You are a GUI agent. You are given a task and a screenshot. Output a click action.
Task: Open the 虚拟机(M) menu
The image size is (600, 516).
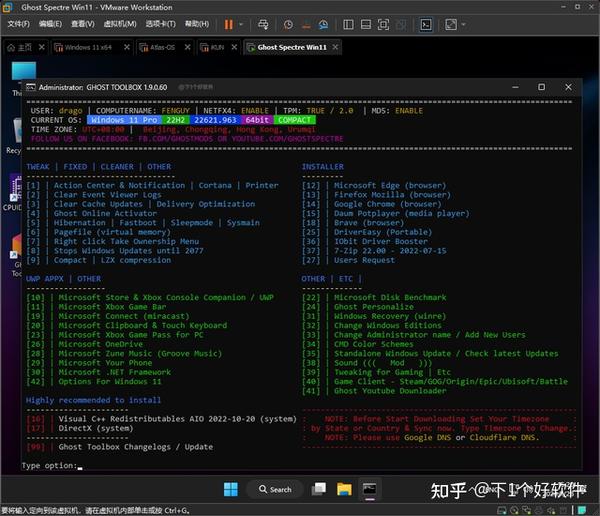(x=120, y=24)
